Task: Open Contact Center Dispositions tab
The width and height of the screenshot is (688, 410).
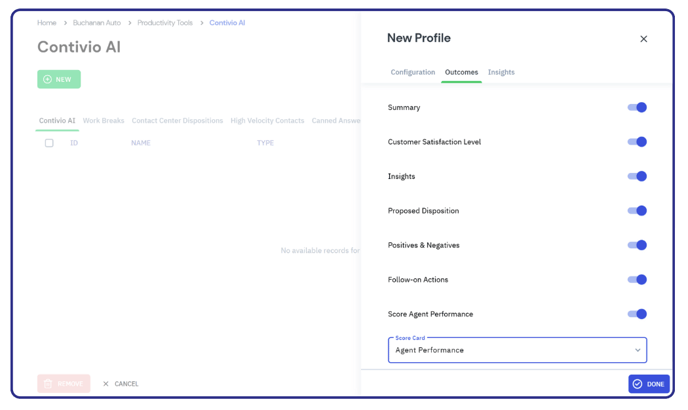Action: click(177, 121)
